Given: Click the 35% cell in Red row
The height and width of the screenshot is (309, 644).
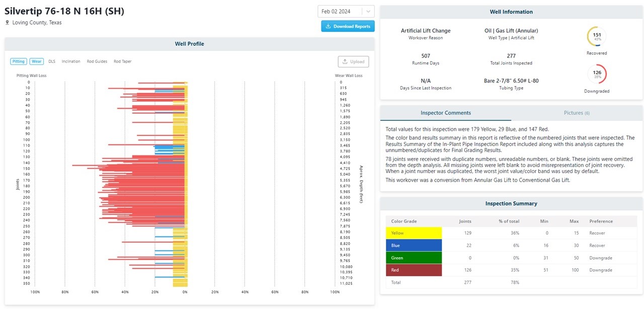Looking at the screenshot, I should tap(515, 270).
